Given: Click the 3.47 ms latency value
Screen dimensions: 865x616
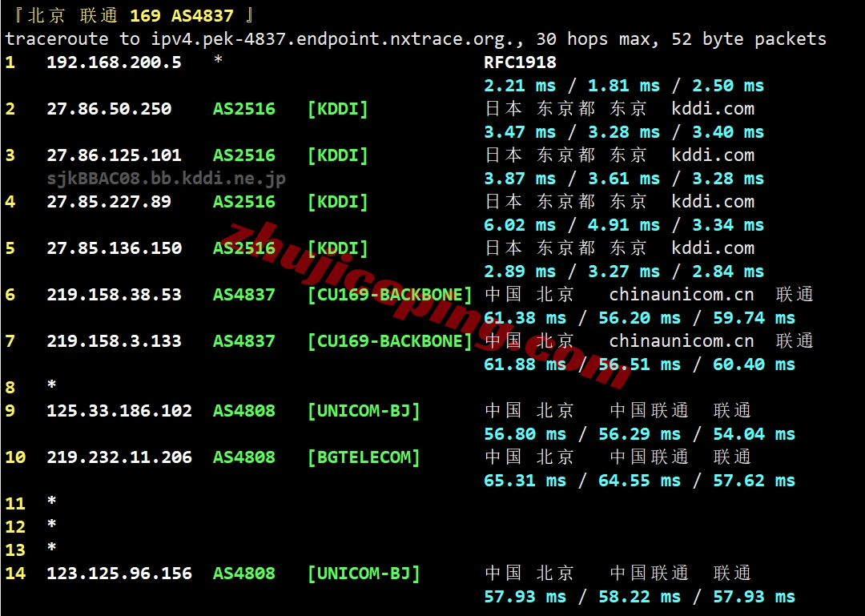Looking at the screenshot, I should pyautogui.click(x=521, y=132).
